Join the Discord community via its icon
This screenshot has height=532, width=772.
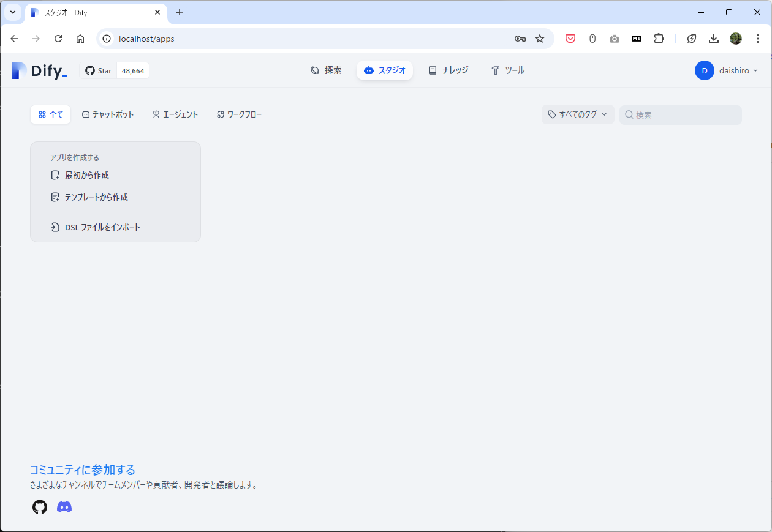(64, 507)
